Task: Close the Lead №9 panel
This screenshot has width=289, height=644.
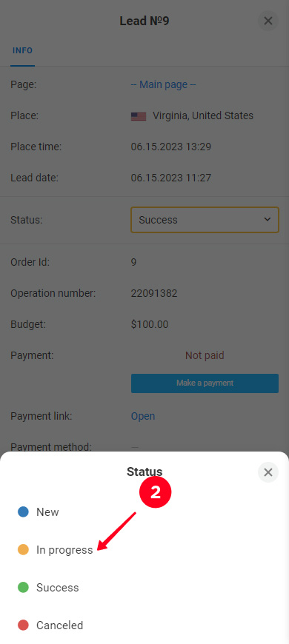Action: point(268,21)
